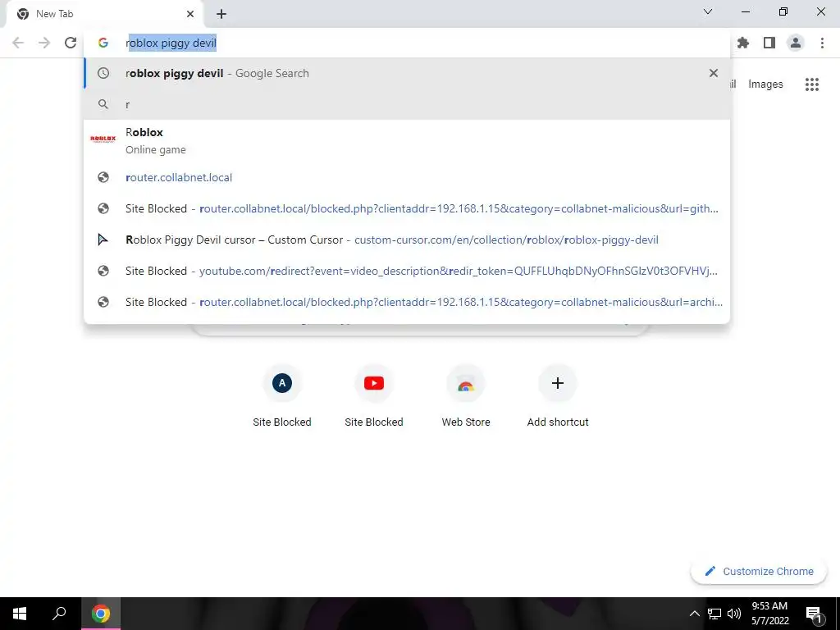This screenshot has height=630, width=840.
Task: Select the roblox piggy devil Google Search suggestion
Action: 407,73
